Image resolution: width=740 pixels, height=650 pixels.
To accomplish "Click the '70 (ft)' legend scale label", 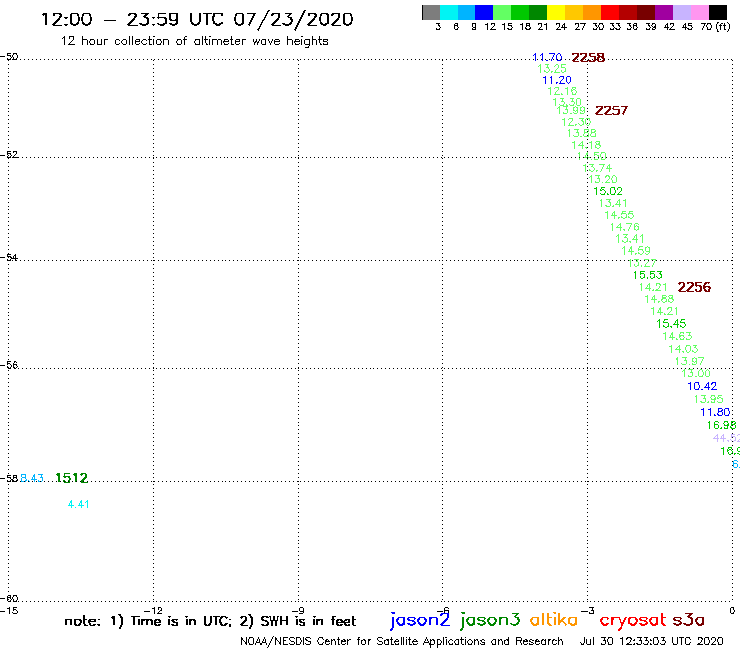I will [x=715, y=26].
